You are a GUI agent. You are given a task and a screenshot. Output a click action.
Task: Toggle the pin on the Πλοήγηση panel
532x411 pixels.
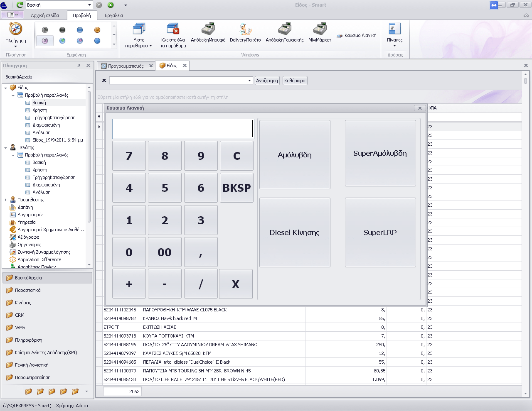pyautogui.click(x=79, y=66)
